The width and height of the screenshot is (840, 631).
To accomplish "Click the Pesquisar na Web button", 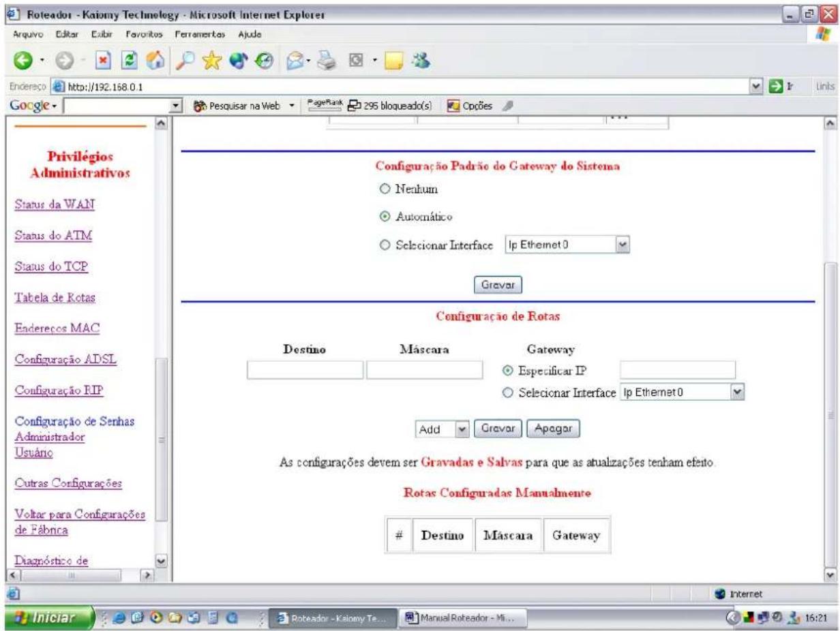I will click(237, 106).
